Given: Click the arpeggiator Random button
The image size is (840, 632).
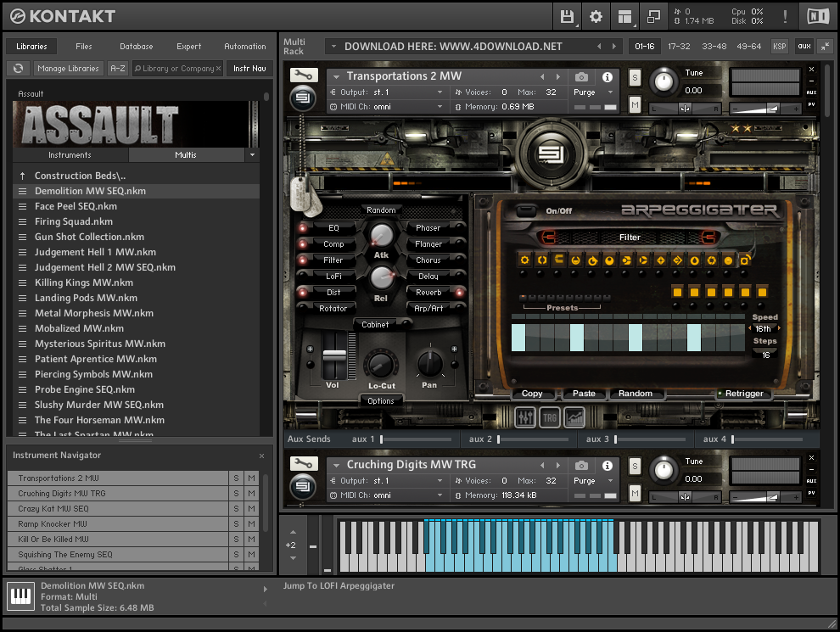Looking at the screenshot, I should pos(636,394).
